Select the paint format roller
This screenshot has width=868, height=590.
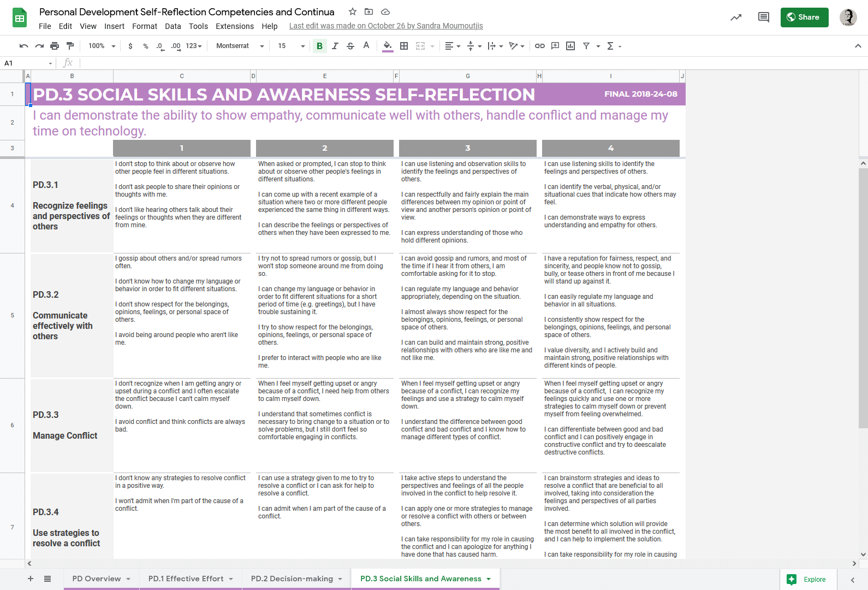70,46
